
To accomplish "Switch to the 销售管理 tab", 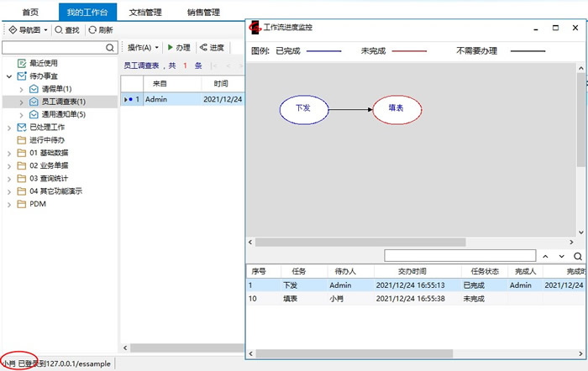I will pyautogui.click(x=202, y=13).
